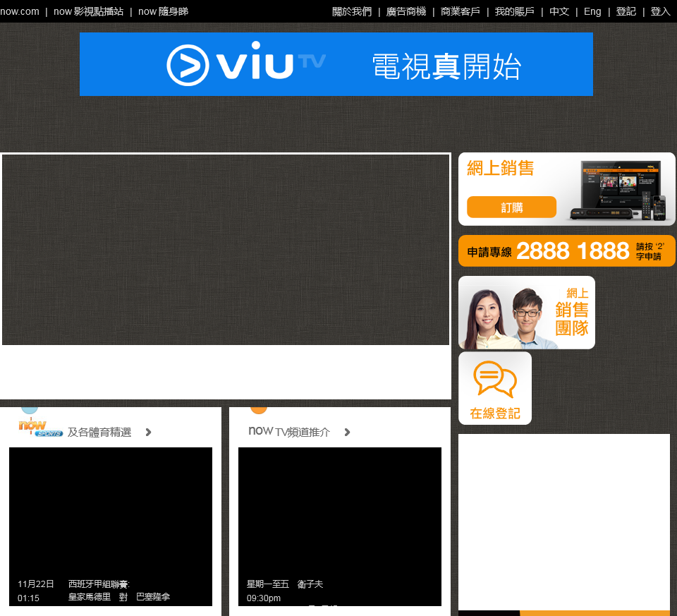
Task: Click the 申請專線 2888 1888 hotline banner
Action: click(x=566, y=251)
